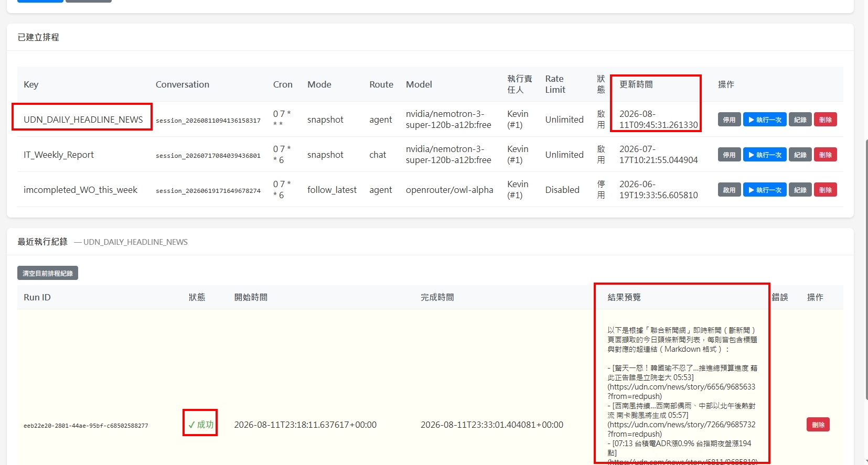Click session_20260717084039436801 conversation ID
Viewport: 868px width, 465px height.
pos(208,156)
